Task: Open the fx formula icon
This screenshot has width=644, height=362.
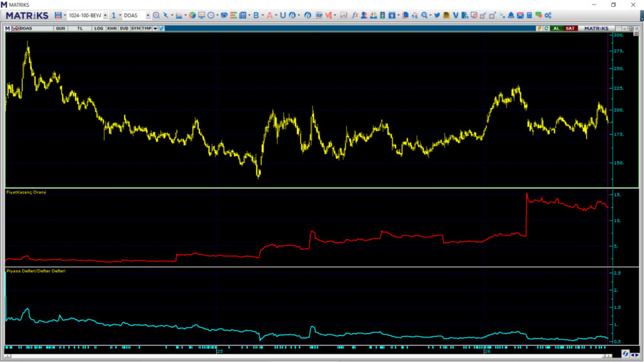Action: tap(355, 15)
